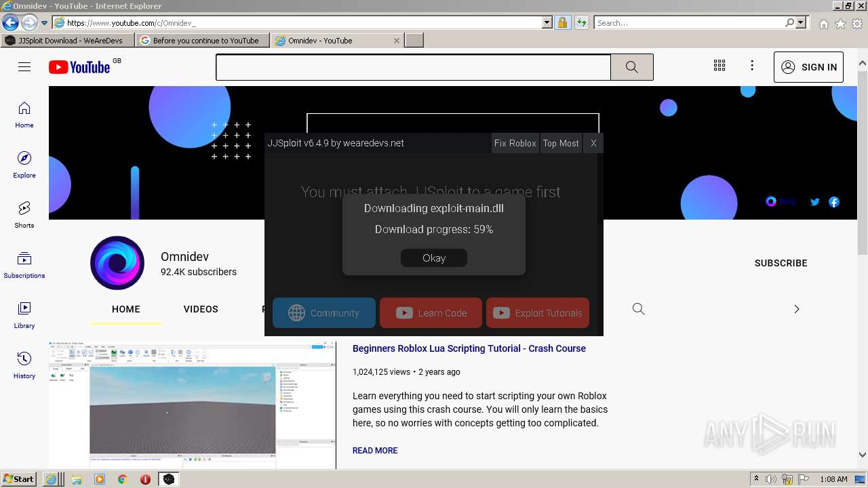Open Internet Explorer in taskbar

click(x=52, y=479)
